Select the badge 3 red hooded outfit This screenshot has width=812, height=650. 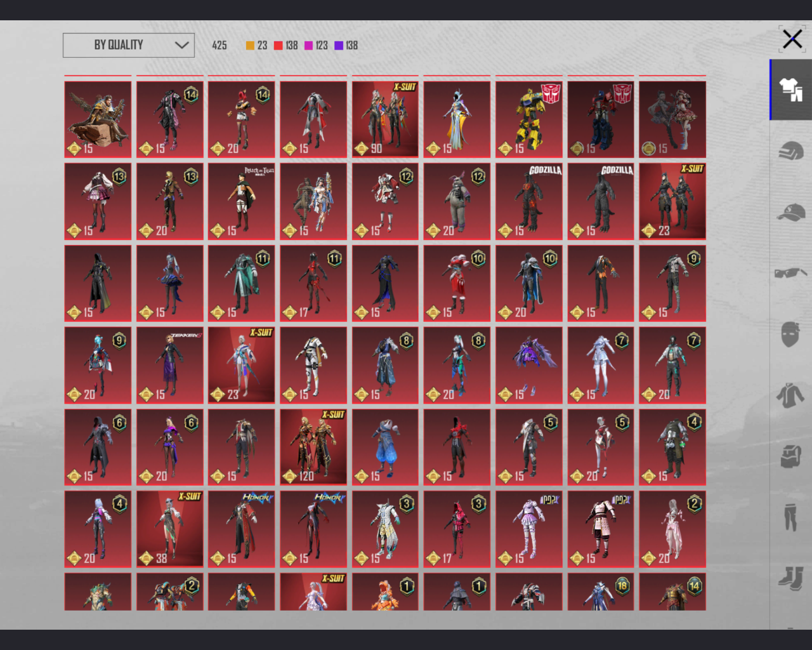coord(457,529)
